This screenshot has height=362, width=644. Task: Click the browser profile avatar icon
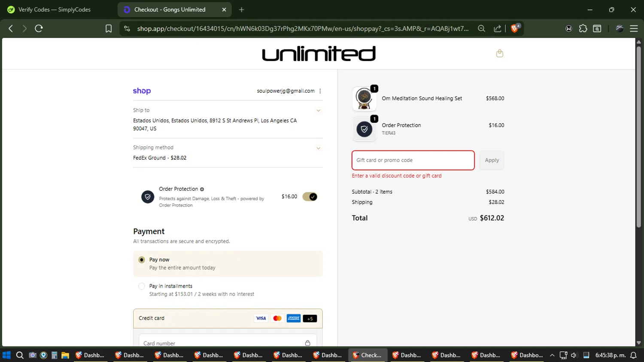tap(620, 28)
